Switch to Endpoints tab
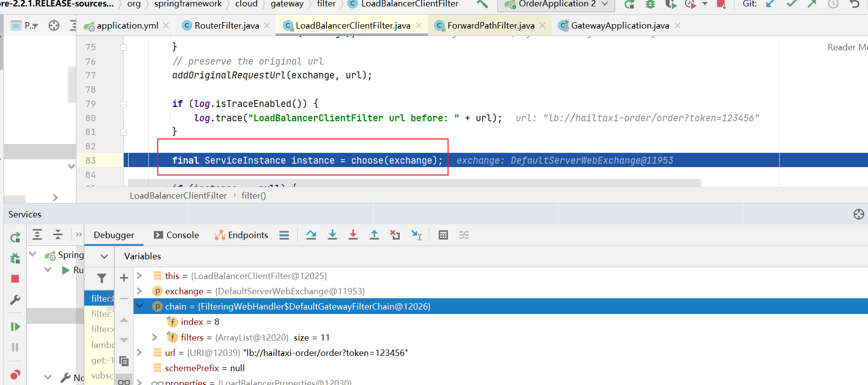 click(x=242, y=235)
